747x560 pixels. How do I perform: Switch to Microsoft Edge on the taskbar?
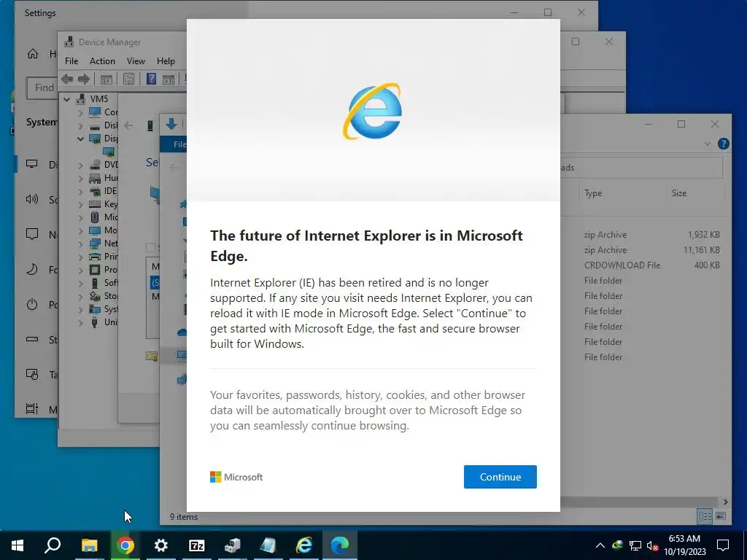pos(340,545)
